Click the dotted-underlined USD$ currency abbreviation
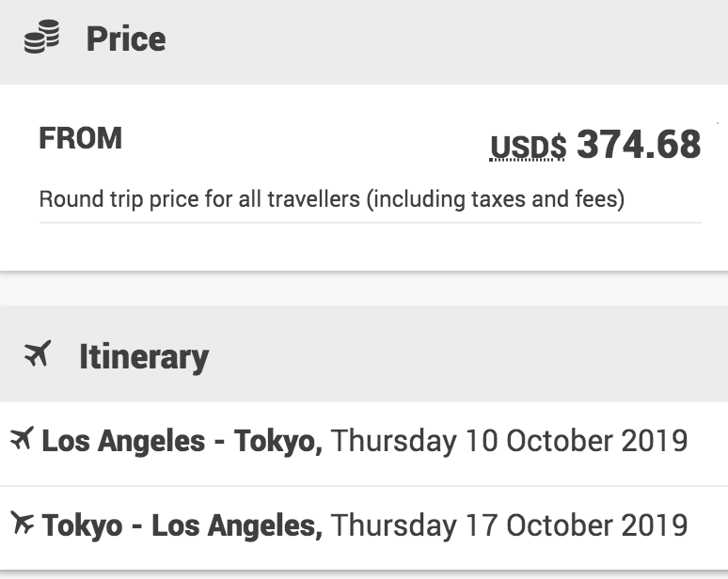The width and height of the screenshot is (728, 579). click(528, 147)
